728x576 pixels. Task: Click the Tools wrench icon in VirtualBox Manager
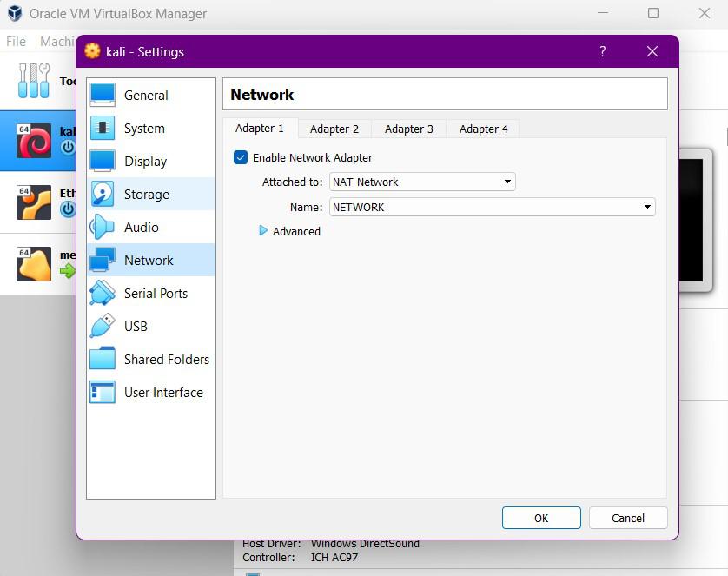pos(33,81)
